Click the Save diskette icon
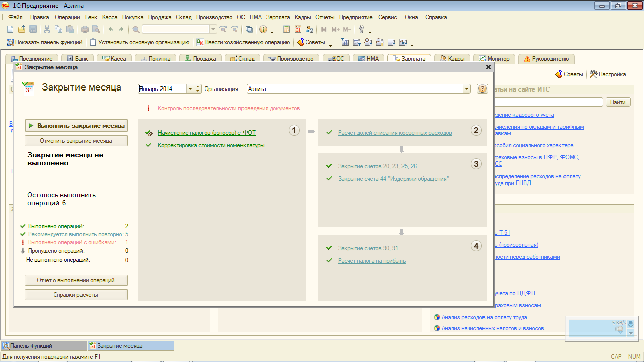Screen dimensions: 644x362 [x=33, y=29]
